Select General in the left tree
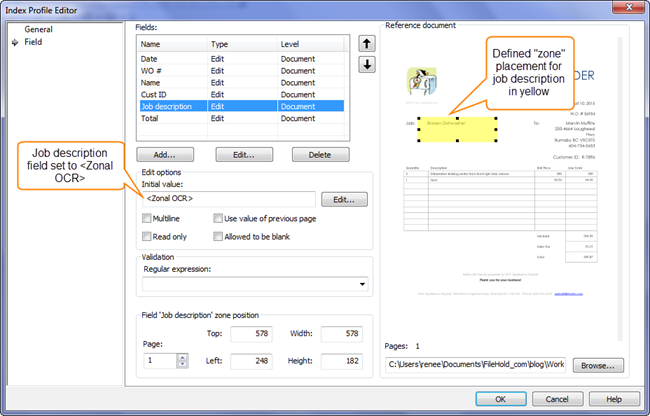This screenshot has width=650, height=416. pyautogui.click(x=38, y=29)
